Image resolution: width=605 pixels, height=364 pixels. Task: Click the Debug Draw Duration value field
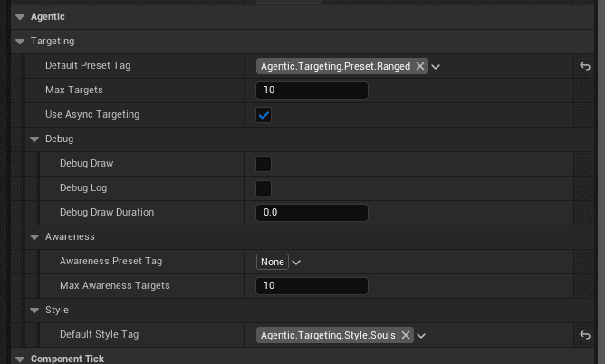tap(312, 213)
